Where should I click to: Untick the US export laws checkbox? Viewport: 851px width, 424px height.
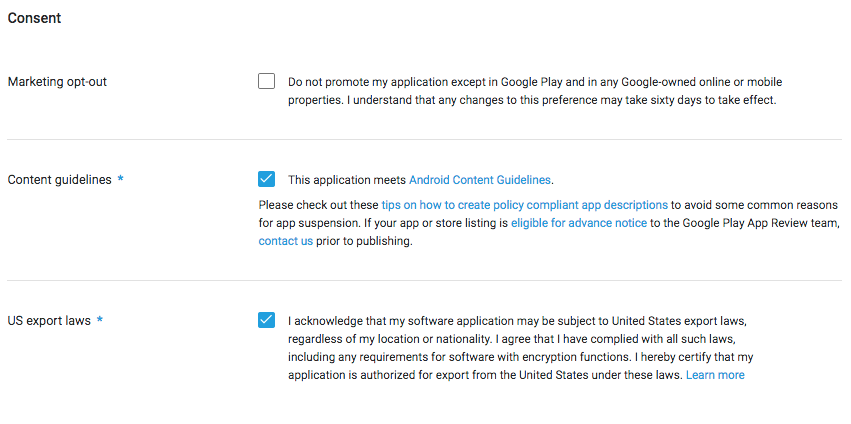(266, 320)
